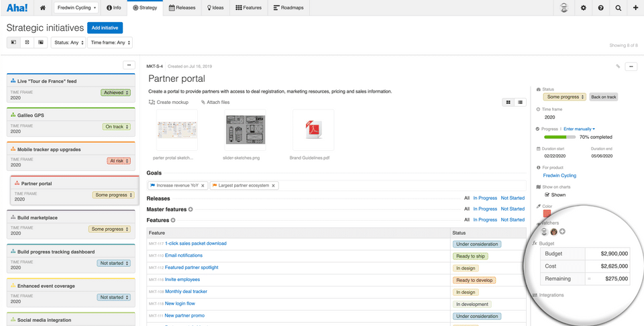644x326 pixels.
Task: Change Not started status on Enhanced event coverage
Action: (114, 297)
